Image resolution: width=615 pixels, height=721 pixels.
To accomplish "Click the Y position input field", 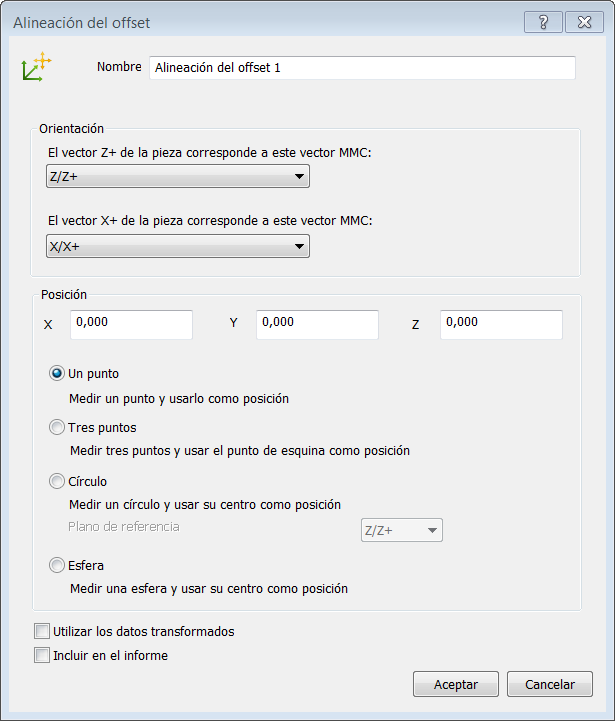I will coord(317,324).
